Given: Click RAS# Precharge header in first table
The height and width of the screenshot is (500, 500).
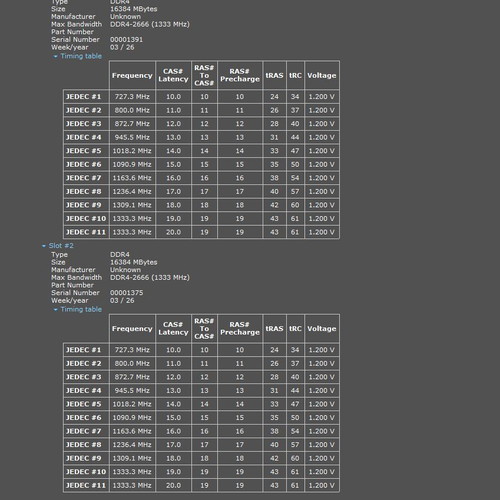Looking at the screenshot, I should pyautogui.click(x=240, y=75).
